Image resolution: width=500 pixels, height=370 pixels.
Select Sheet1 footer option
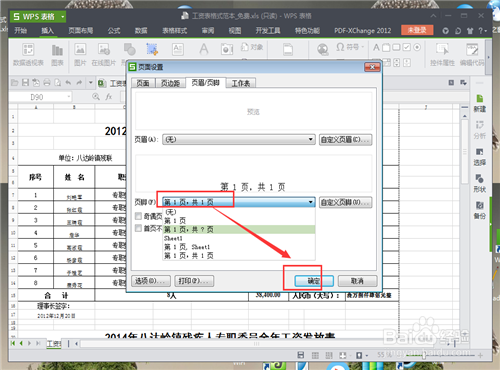[239, 238]
